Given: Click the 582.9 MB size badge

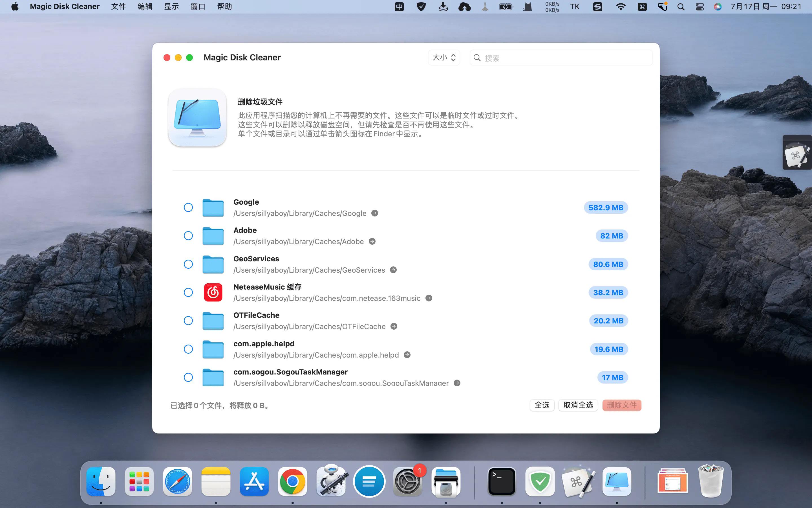Looking at the screenshot, I should (606, 208).
